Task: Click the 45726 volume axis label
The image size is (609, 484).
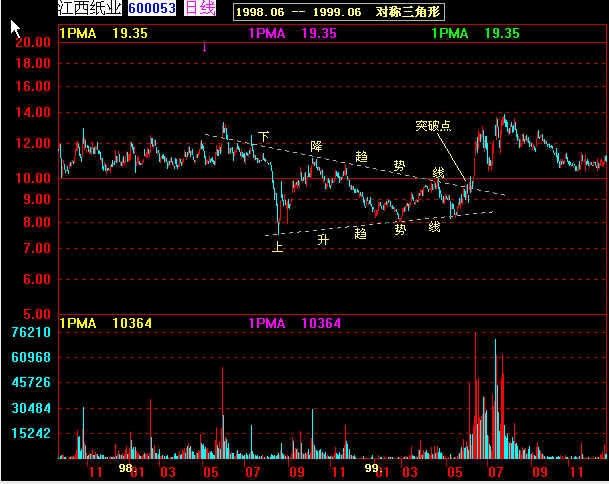Action: click(x=31, y=383)
